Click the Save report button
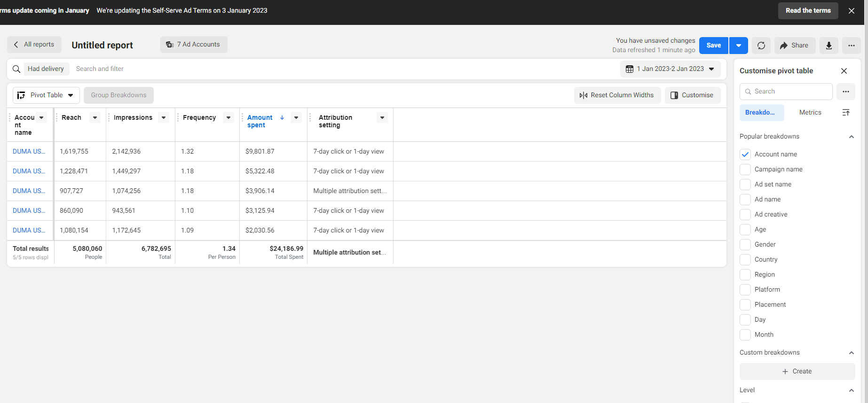Screen dimensions: 868x403 tap(714, 46)
